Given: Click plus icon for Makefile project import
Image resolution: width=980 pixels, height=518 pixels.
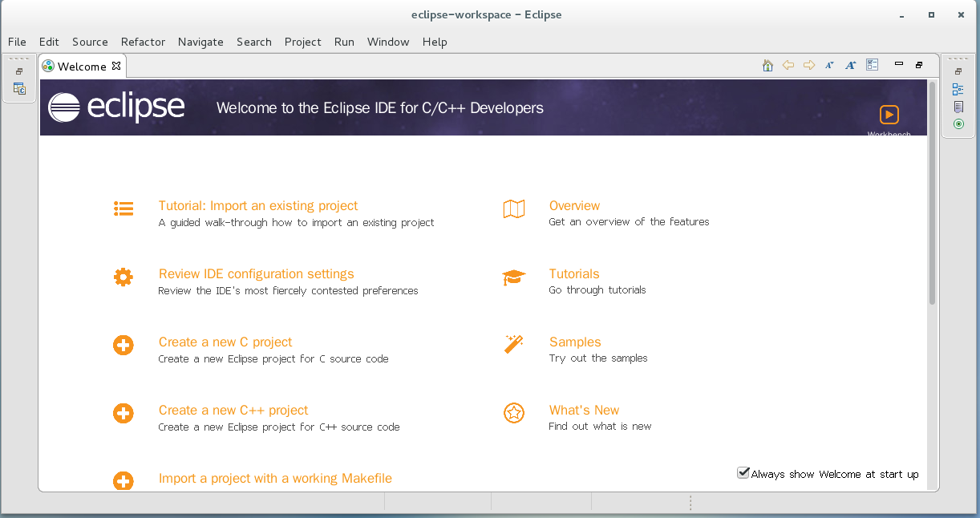Looking at the screenshot, I should pyautogui.click(x=123, y=481).
